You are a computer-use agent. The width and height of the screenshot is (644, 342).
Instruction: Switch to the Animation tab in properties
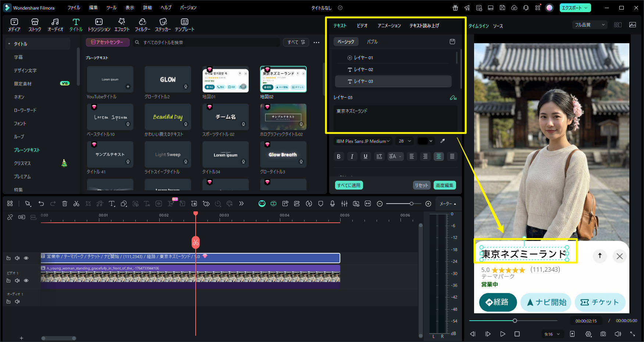point(389,25)
